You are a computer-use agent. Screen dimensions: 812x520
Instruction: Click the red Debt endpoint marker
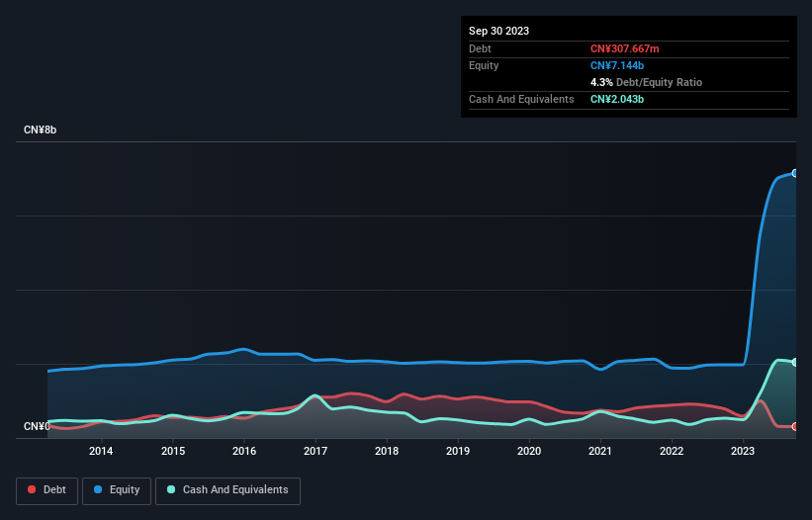pos(795,427)
